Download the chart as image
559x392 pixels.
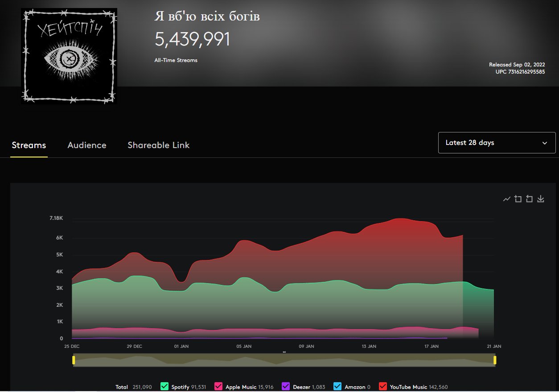[x=541, y=199]
